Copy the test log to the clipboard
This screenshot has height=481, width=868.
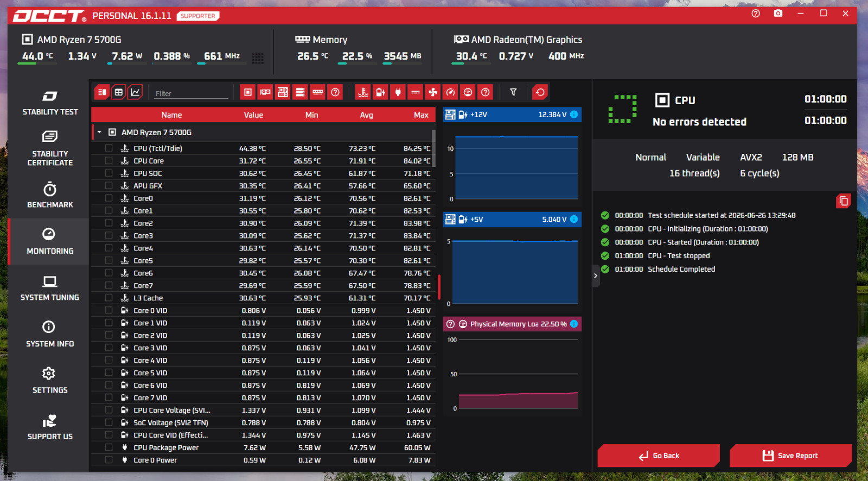point(844,201)
